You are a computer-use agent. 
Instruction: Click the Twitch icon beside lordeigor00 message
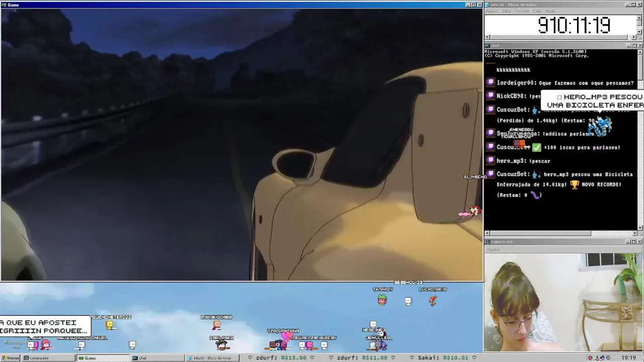(491, 82)
